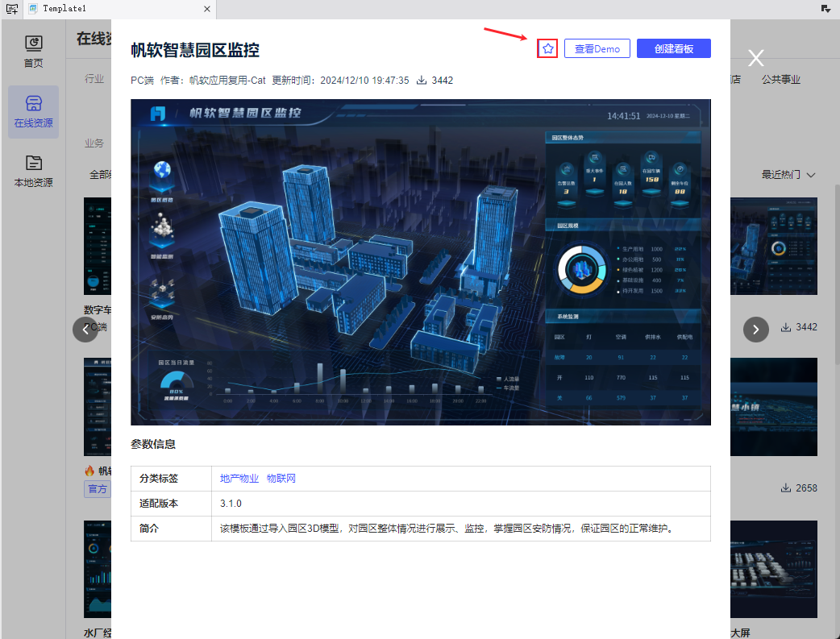Screen dimensions: 840x639
Task: Click the 分类标签 row label
Action: [159, 479]
